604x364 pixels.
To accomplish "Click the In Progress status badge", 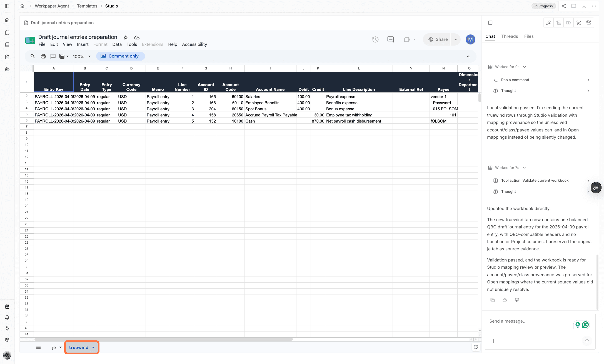I will point(543,6).
